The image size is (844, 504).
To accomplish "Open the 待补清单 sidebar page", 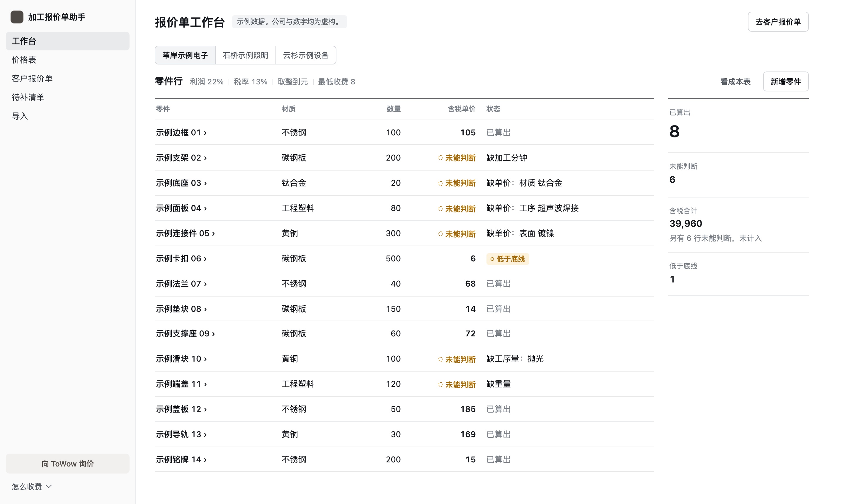I will tap(68, 97).
